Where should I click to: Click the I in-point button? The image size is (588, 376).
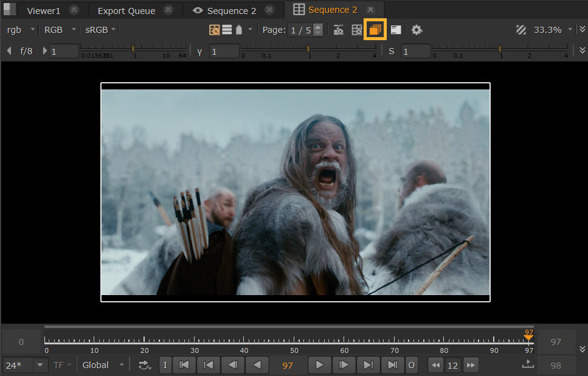[x=165, y=365]
